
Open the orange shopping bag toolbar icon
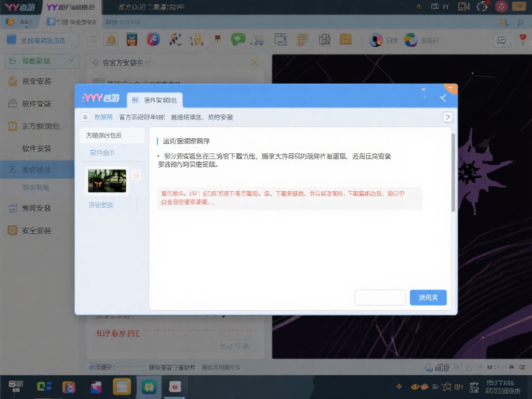pyautogui.click(x=110, y=39)
